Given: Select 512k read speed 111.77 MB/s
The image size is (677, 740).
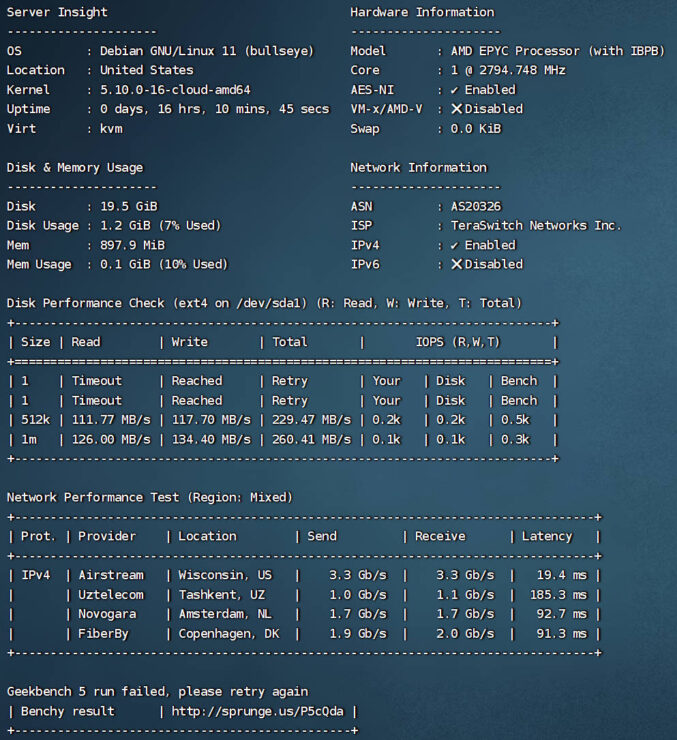Looking at the screenshot, I should 111,420.
